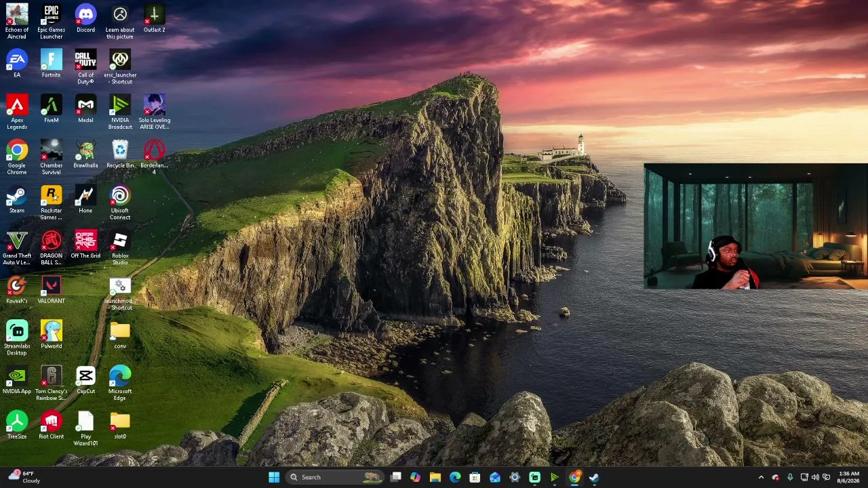Open Microsoft Store from the taskbar
868x488 pixels.
click(x=475, y=477)
